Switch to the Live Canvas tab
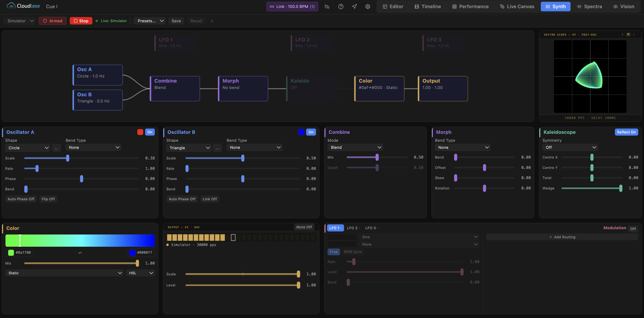Image resolution: width=644 pixels, height=318 pixels. tap(517, 6)
